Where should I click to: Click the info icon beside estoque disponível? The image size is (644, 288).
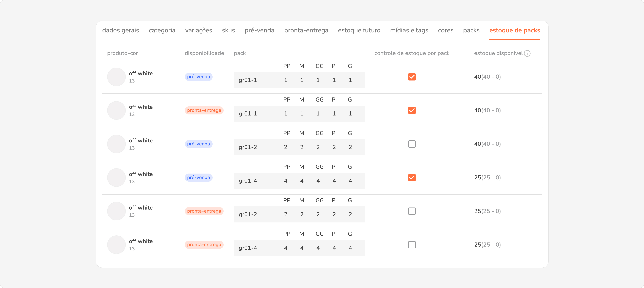[x=527, y=53]
